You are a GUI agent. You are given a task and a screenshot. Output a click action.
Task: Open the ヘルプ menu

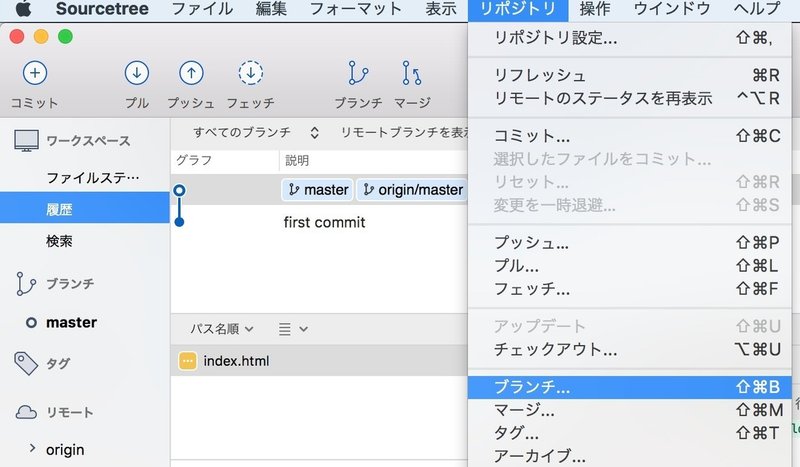tap(757, 9)
